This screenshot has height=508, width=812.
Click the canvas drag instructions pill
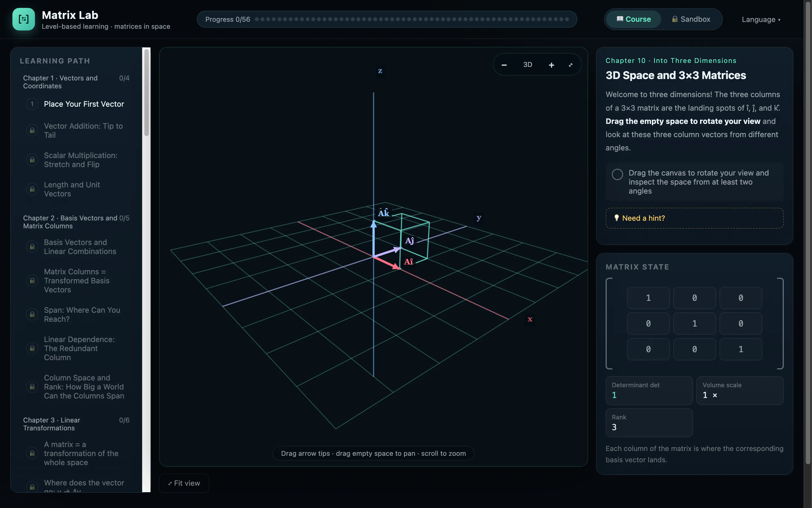[x=373, y=453]
